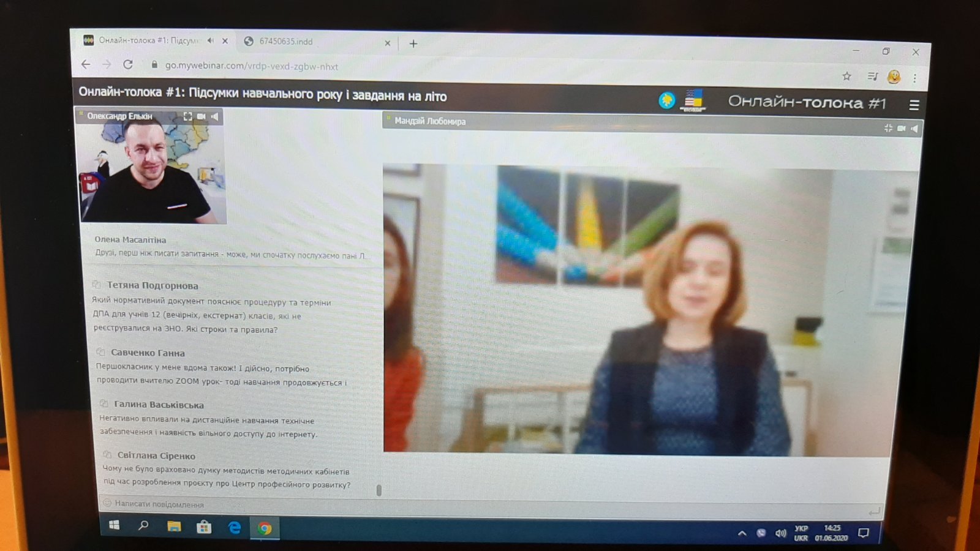Toggle camera icon in Мандзій Любомира panel
Viewport: 980px width, 551px height.
click(x=902, y=128)
